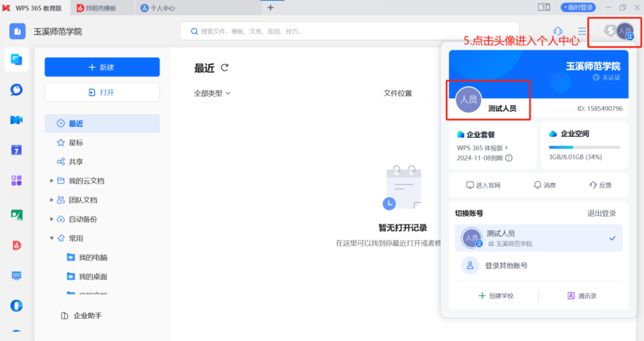Click 退出登录 to sign out
This screenshot has height=341, width=644.
601,214
